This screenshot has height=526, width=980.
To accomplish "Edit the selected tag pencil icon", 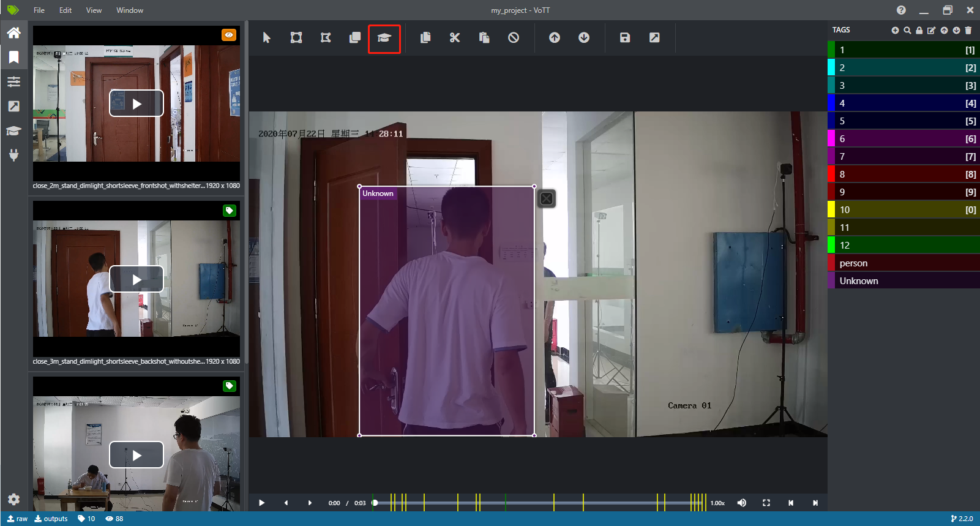I will coord(931,30).
